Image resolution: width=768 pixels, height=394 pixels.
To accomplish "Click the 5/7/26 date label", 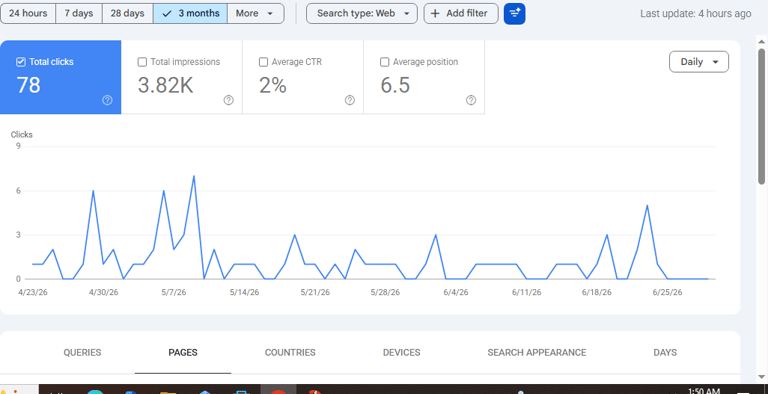I will click(x=174, y=293).
